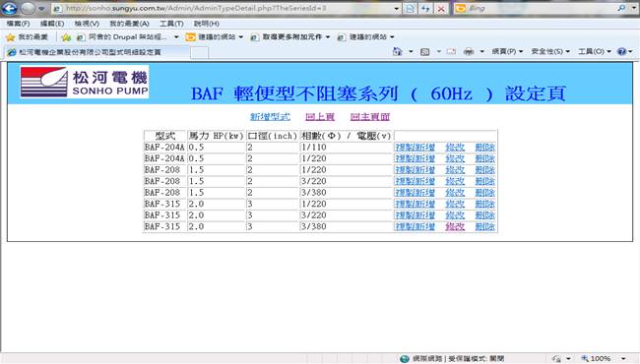Click the 馬力 HP(kw) column header

tap(216, 136)
